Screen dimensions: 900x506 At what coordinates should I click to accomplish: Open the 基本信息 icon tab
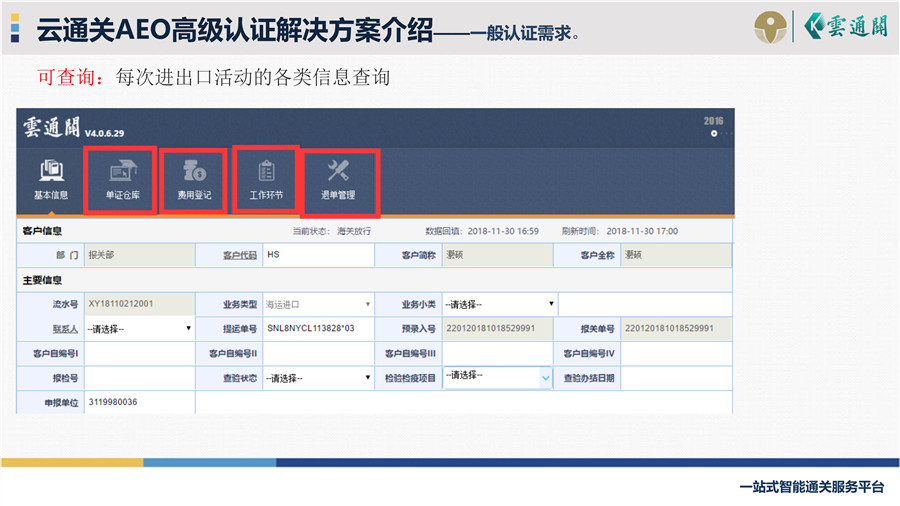click(x=51, y=180)
